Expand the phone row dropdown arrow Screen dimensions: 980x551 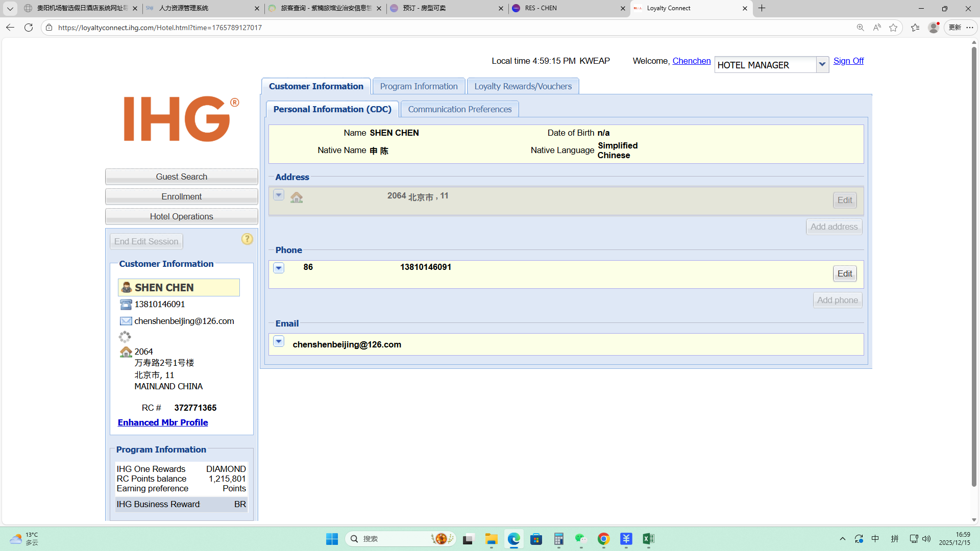[x=279, y=268]
